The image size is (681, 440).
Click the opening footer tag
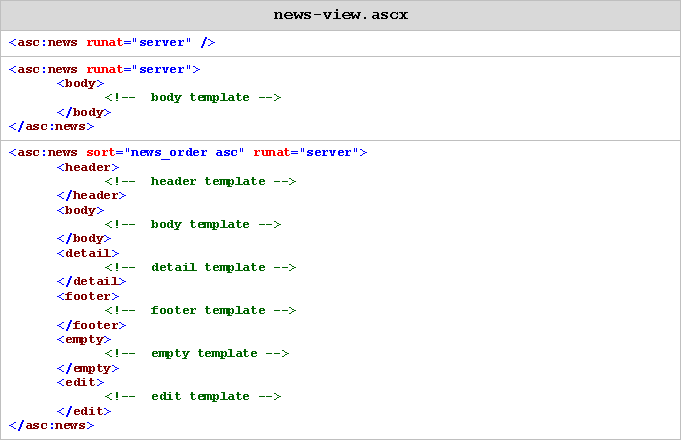coord(88,296)
